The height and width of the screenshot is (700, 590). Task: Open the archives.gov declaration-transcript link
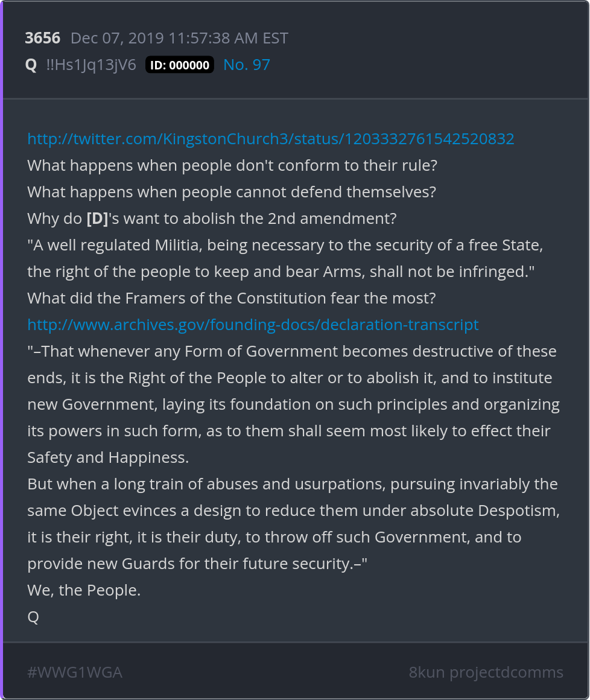pos(253,325)
